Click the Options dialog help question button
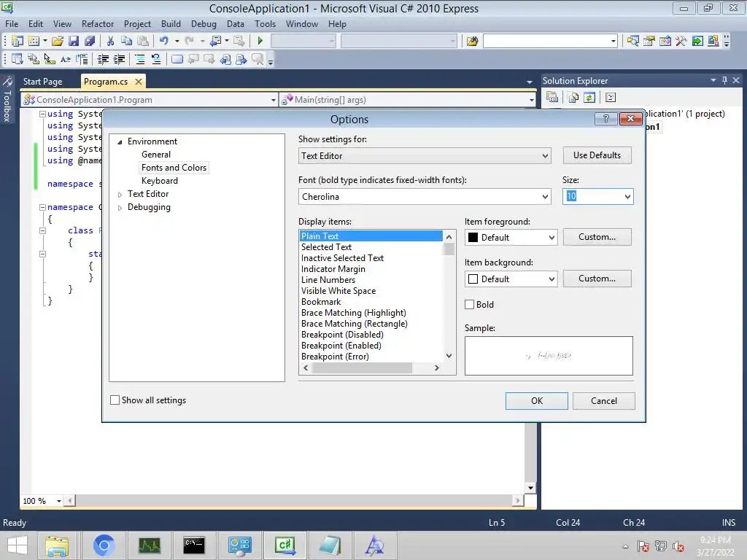Screen dimensions: 747x560 [x=606, y=119]
